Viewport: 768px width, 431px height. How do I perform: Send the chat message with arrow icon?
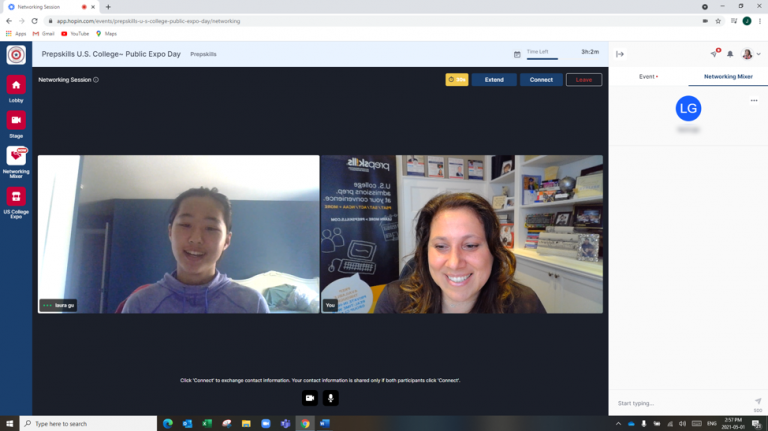point(757,401)
